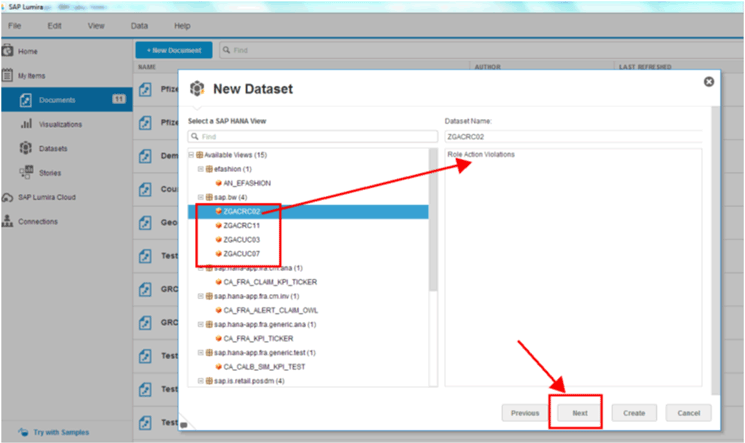This screenshot has width=745, height=443.
Task: Collapse the sap.is.retail.posdm (4) package
Action: 201,381
